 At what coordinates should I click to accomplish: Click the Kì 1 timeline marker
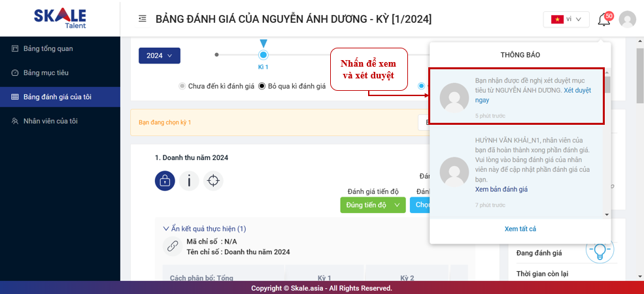point(263,56)
